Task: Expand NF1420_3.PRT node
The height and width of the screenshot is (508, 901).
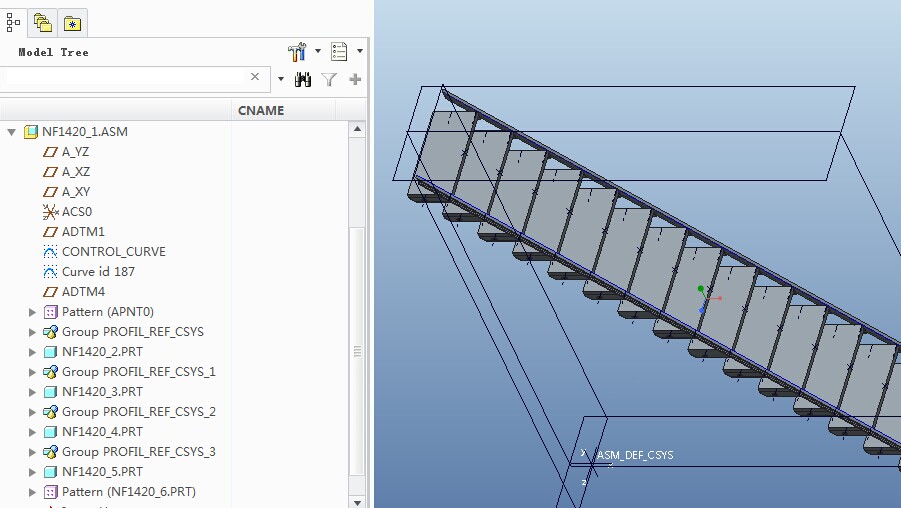Action: tap(33, 392)
